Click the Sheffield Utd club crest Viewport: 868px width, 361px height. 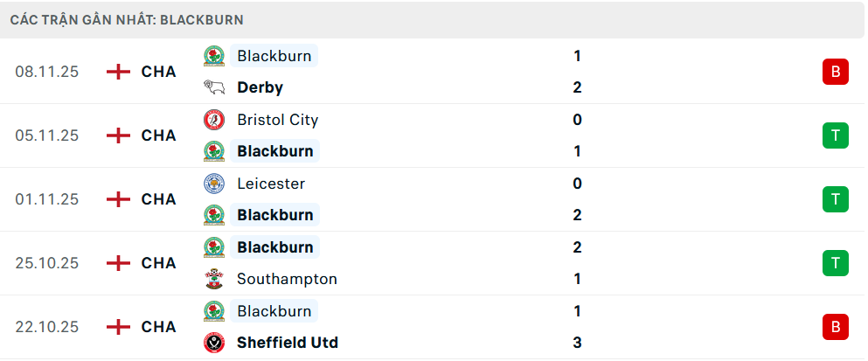point(213,343)
